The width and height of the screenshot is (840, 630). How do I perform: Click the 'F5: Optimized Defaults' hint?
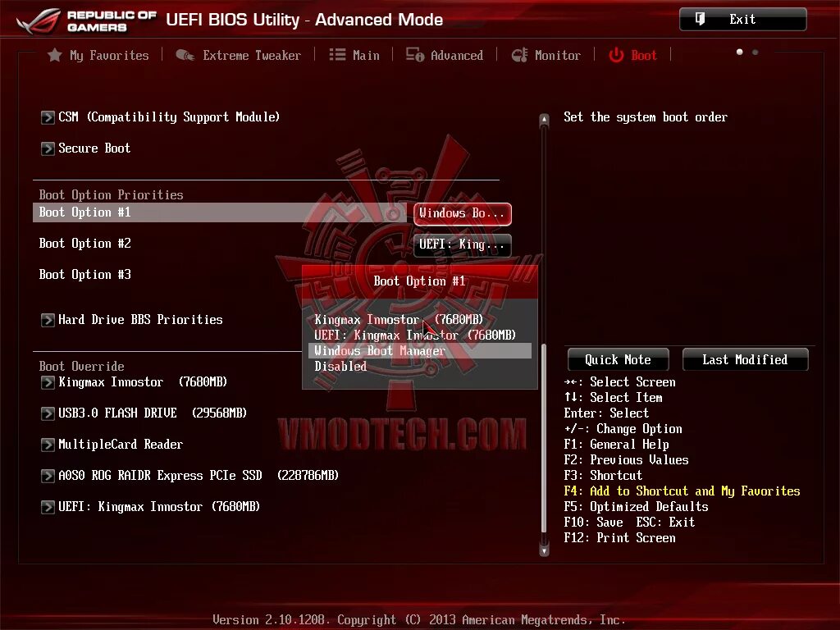tap(636, 507)
